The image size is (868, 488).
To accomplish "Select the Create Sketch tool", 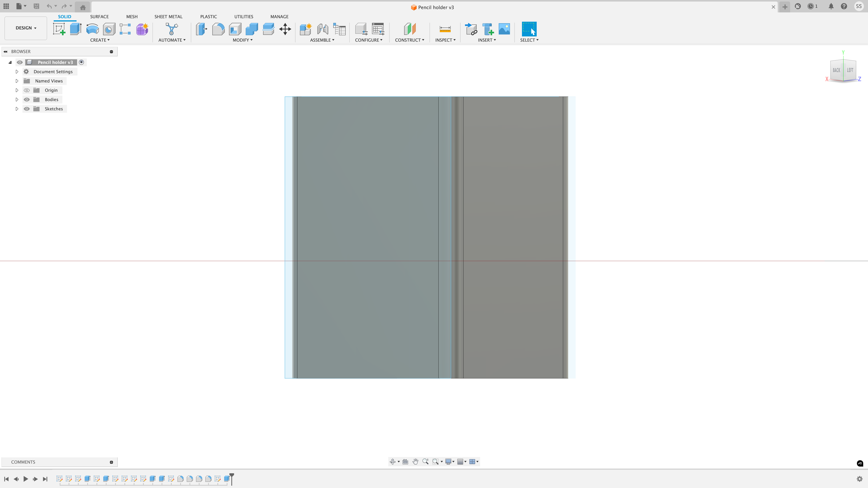I will pos(59,29).
